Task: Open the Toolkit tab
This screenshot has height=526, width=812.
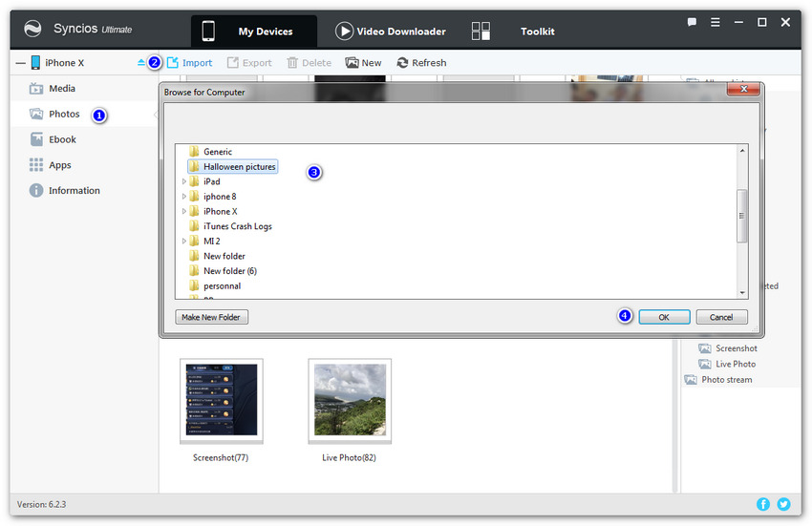Action: tap(537, 32)
